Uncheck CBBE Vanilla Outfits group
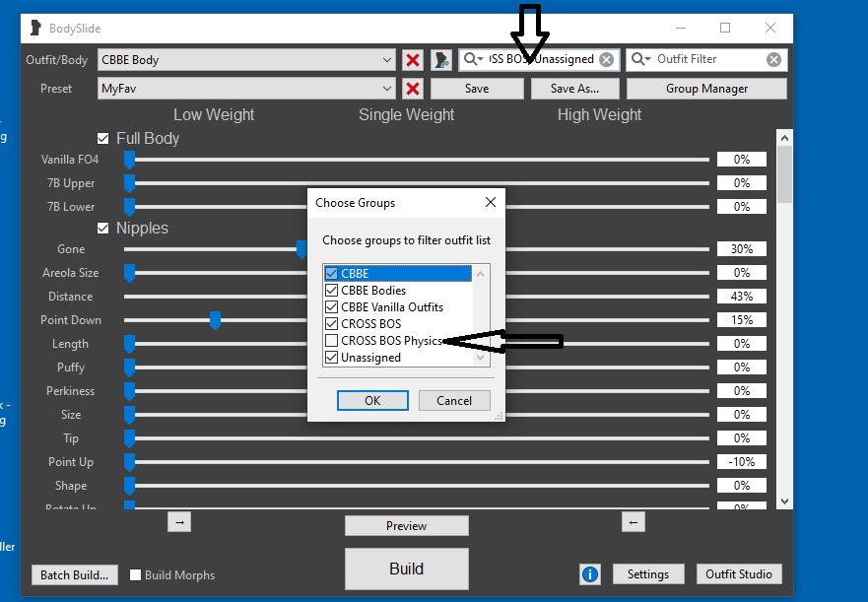Viewport: 868px width, 602px height. pyautogui.click(x=332, y=307)
